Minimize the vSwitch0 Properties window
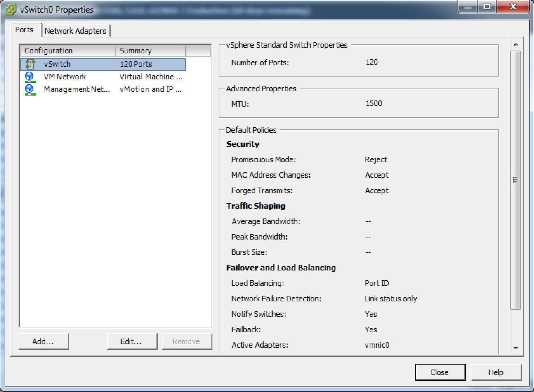Viewport: 534px width, 392px height. [468, 6]
